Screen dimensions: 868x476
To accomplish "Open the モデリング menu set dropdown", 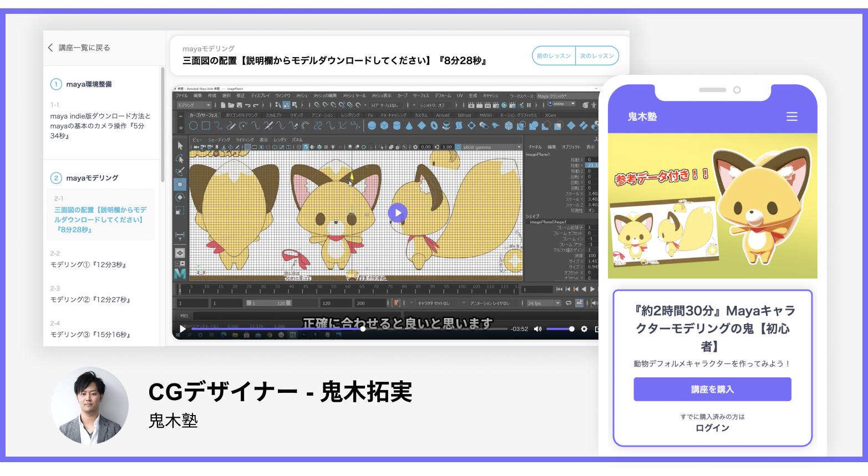I will pos(194,105).
